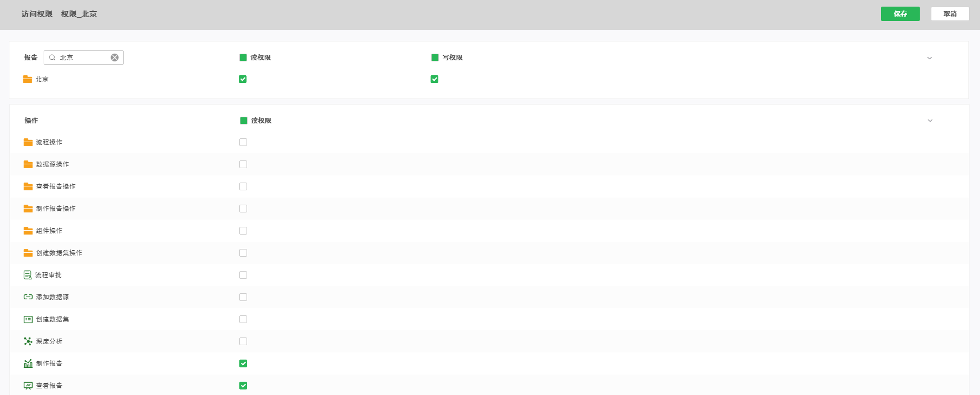Image resolution: width=980 pixels, height=395 pixels.
Task: Uncheck read permission for 制作报告
Action: (x=243, y=363)
